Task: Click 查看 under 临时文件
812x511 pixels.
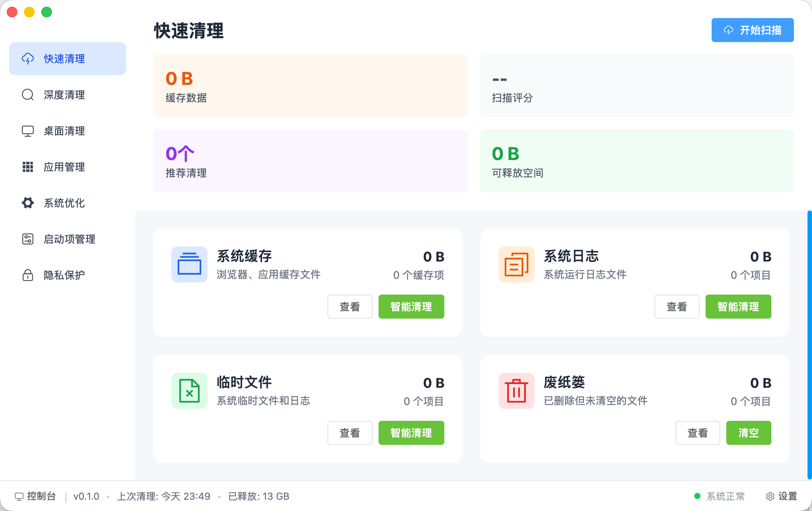Action: pyautogui.click(x=350, y=433)
